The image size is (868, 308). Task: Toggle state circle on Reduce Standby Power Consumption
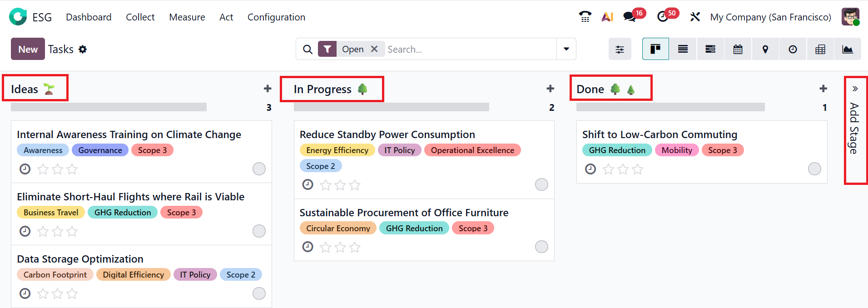541,184
